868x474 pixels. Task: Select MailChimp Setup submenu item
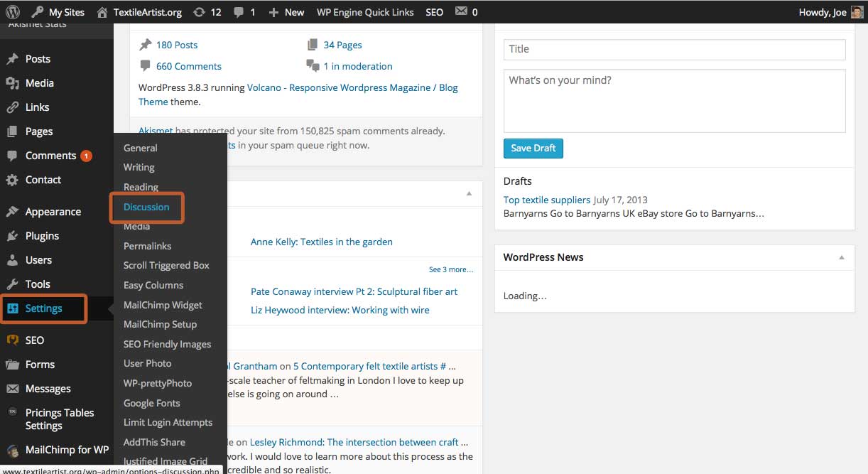[160, 324]
